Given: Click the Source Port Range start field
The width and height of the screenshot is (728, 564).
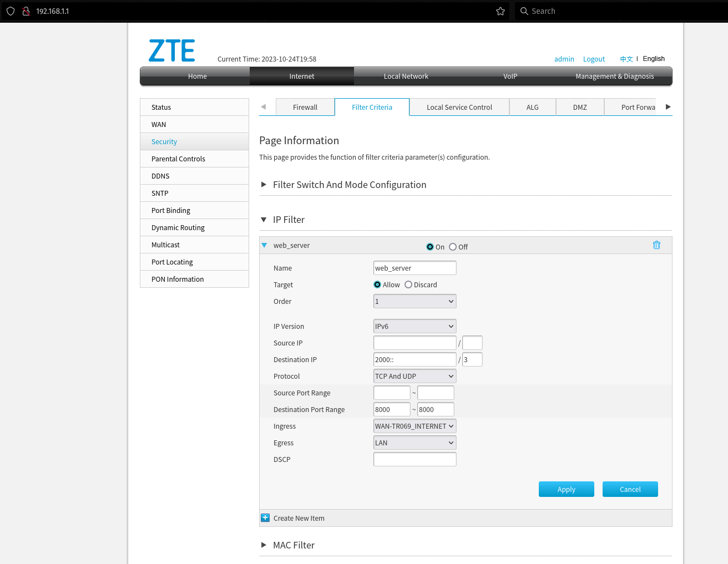Looking at the screenshot, I should coord(392,393).
